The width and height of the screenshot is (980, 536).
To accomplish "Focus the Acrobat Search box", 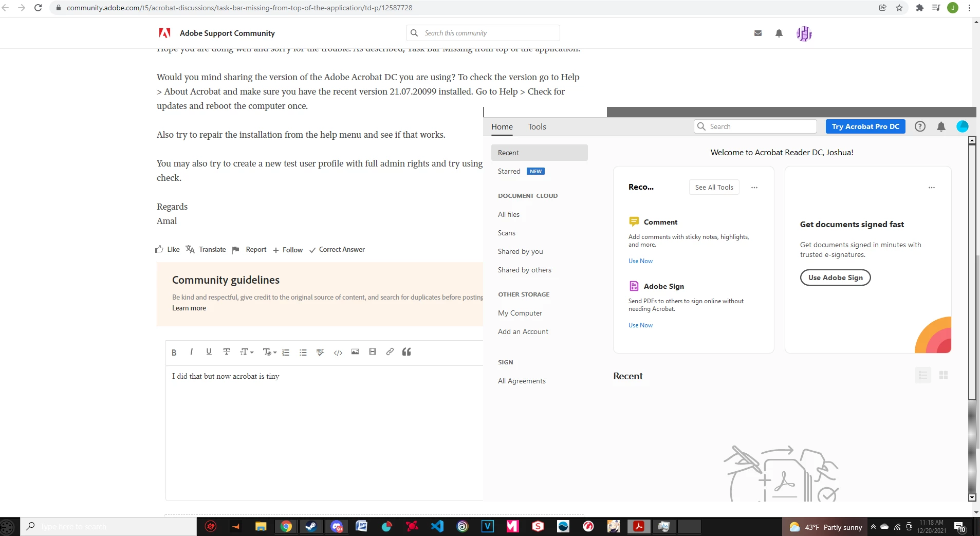I will point(755,126).
